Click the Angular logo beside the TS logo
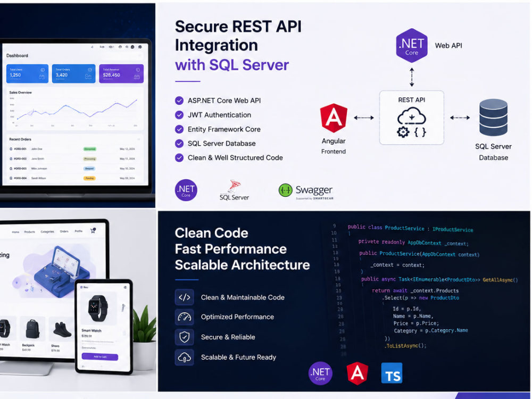This screenshot has height=399, width=532. click(358, 373)
